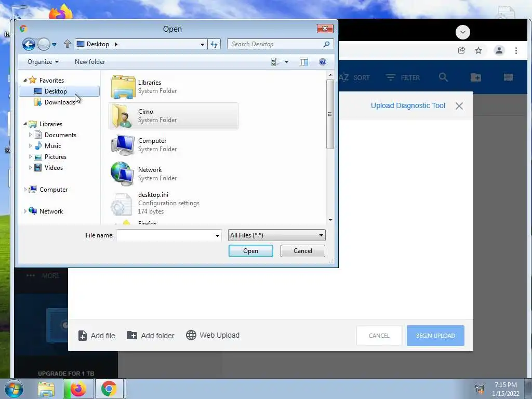Refresh the Desktop folder listing
This screenshot has height=399, width=532.
pyautogui.click(x=214, y=44)
